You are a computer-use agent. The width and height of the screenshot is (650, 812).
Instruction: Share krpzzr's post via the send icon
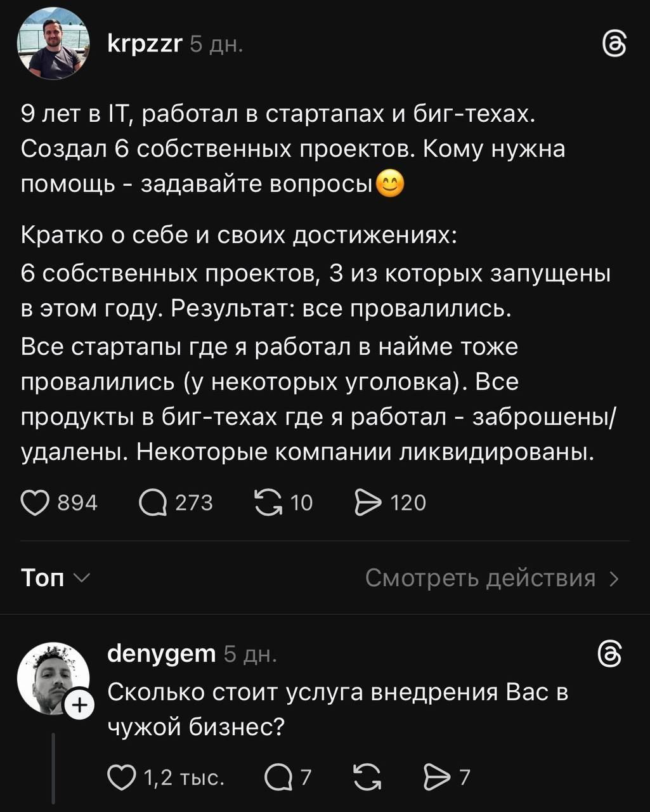click(x=368, y=502)
